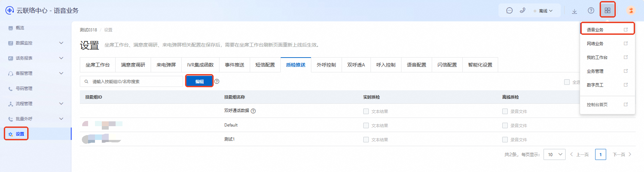Switch to the 呼入控制 tab
644x172 pixels.
click(x=386, y=65)
